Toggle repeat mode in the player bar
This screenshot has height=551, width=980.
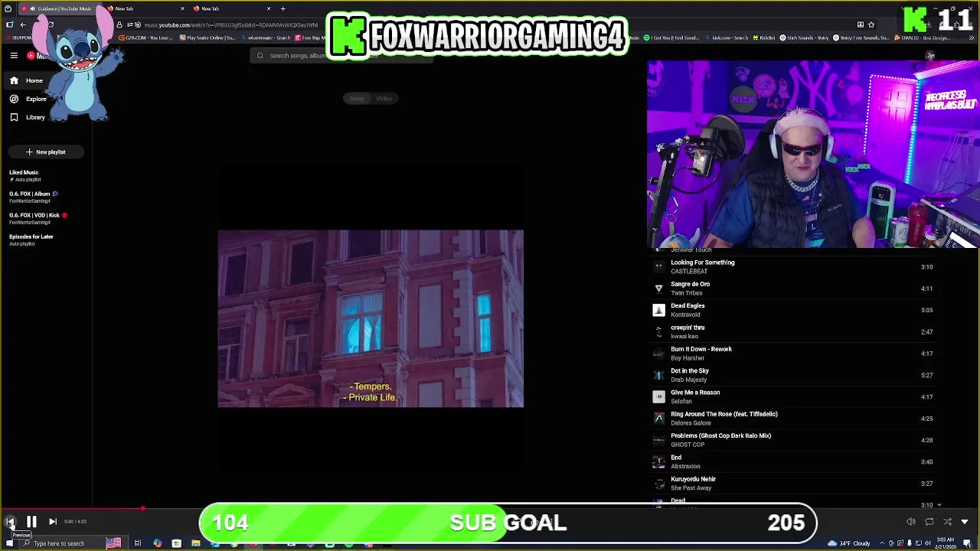(929, 522)
